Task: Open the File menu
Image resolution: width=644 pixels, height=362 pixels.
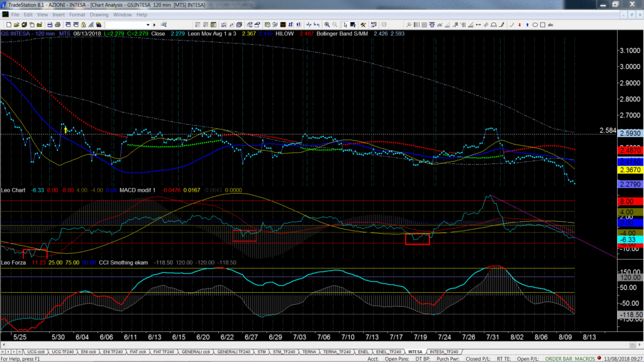Action: [15, 15]
